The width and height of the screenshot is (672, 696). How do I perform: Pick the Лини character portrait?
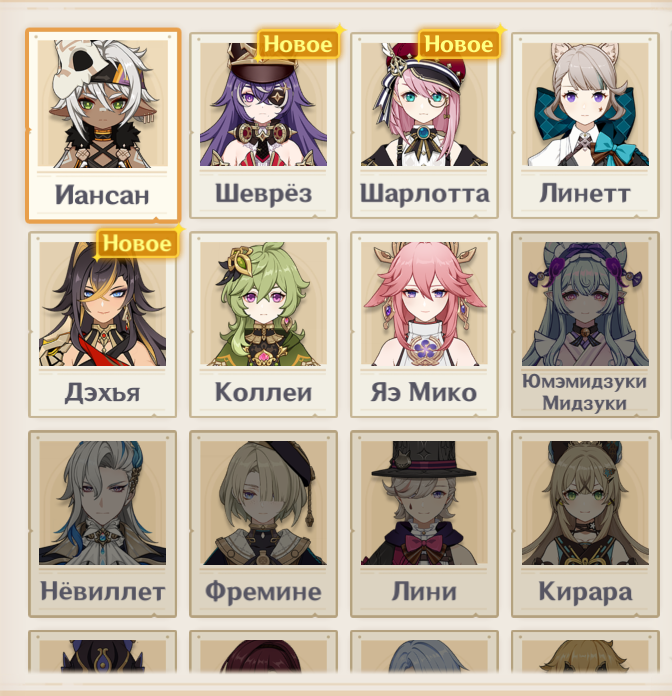coord(424,503)
